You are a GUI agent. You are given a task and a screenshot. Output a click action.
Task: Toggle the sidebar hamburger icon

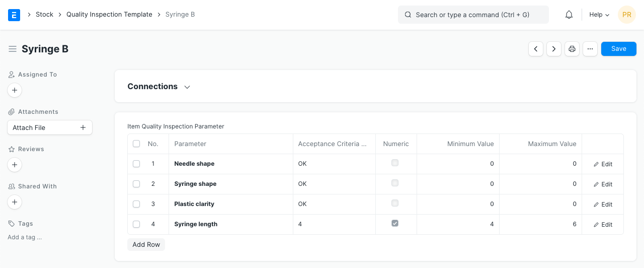pyautogui.click(x=13, y=49)
